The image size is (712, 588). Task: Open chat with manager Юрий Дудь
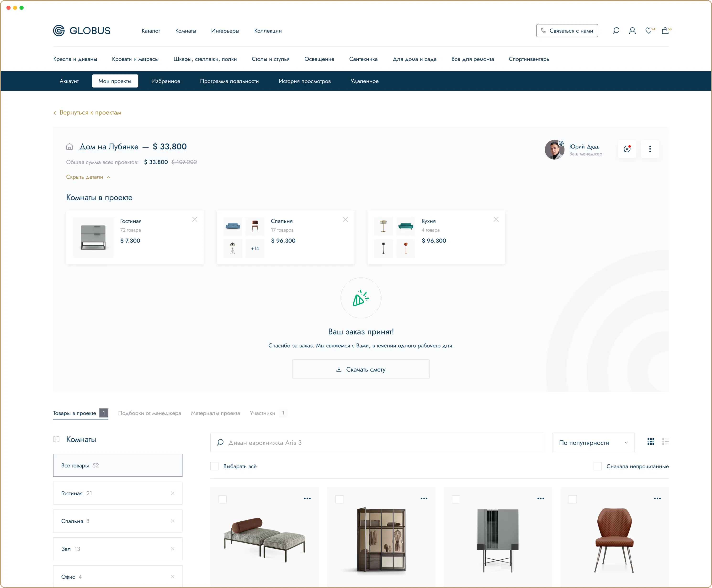(x=627, y=149)
